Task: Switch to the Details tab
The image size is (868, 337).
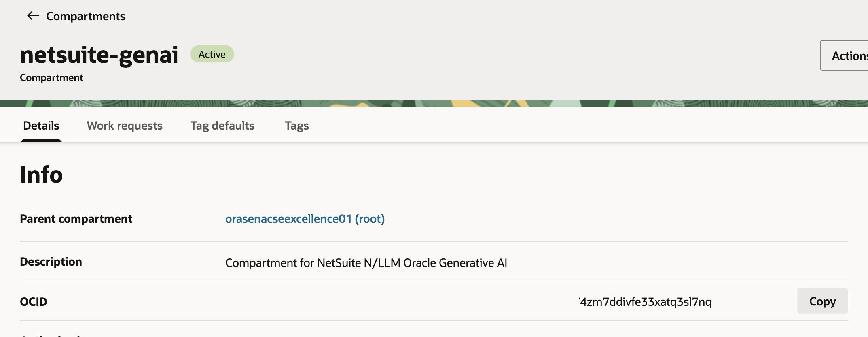Action: pyautogui.click(x=41, y=126)
